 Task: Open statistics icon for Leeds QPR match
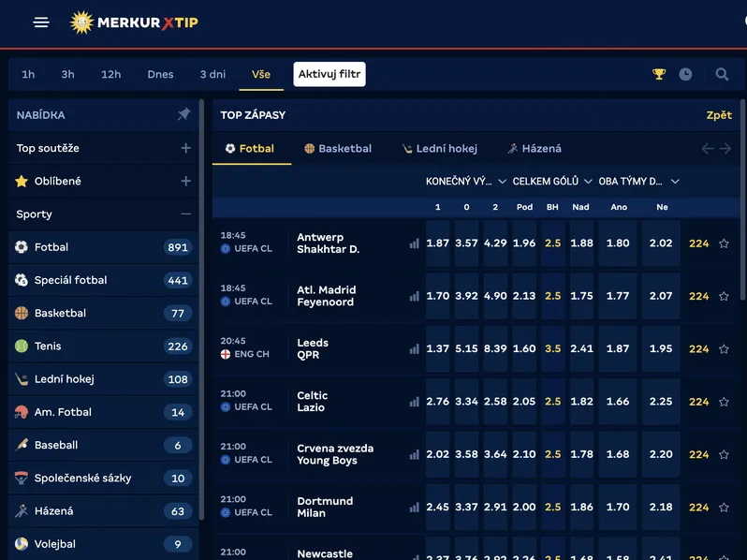pyautogui.click(x=414, y=349)
